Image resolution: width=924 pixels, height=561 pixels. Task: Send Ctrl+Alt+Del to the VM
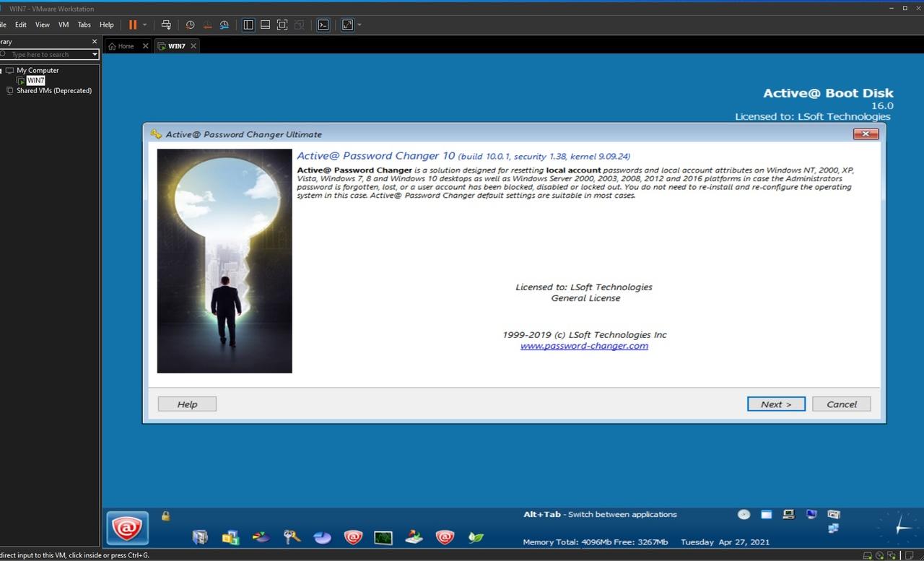tap(166, 25)
